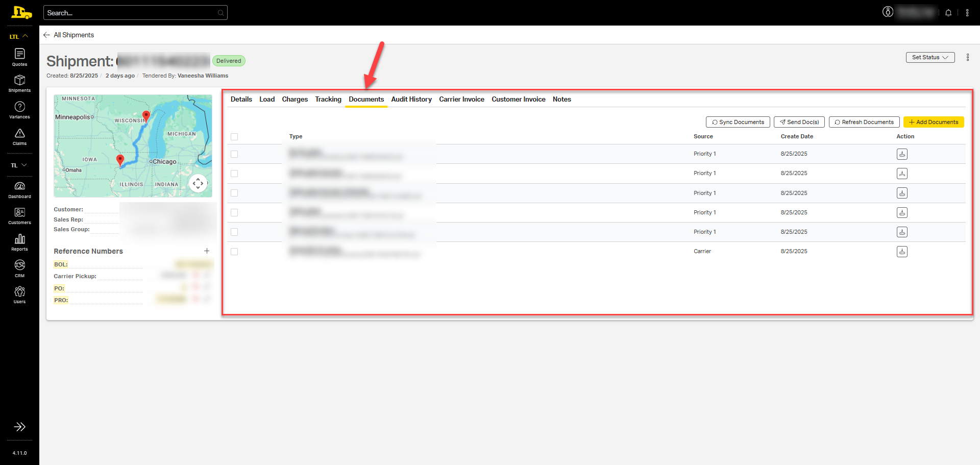Image resolution: width=980 pixels, height=465 pixels.
Task: Open the Dashboard from the sidebar
Action: coord(19,190)
